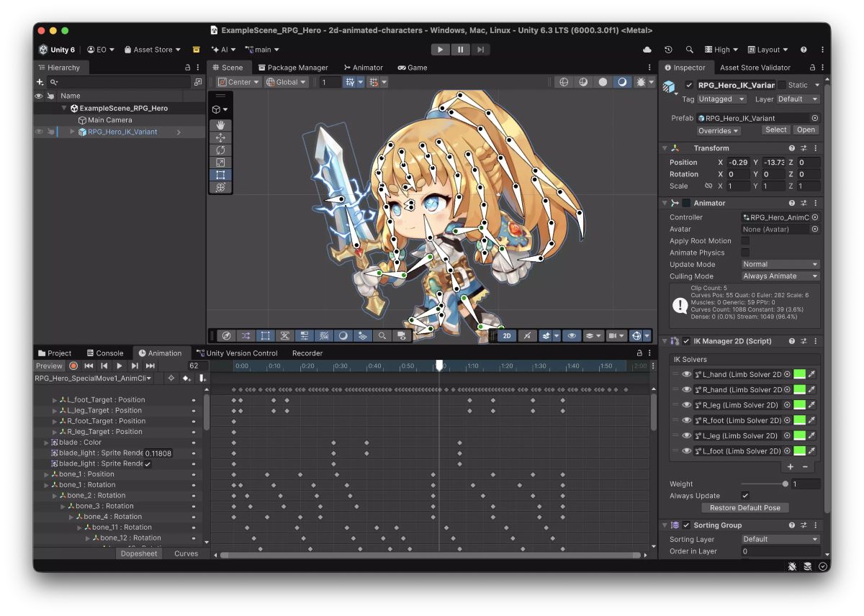Select the Hand view tool
Image resolution: width=864 pixels, height=616 pixels.
click(220, 125)
